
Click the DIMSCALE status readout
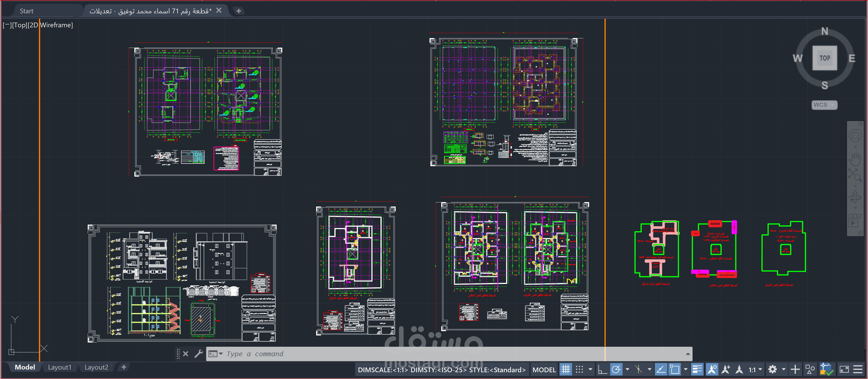click(441, 370)
